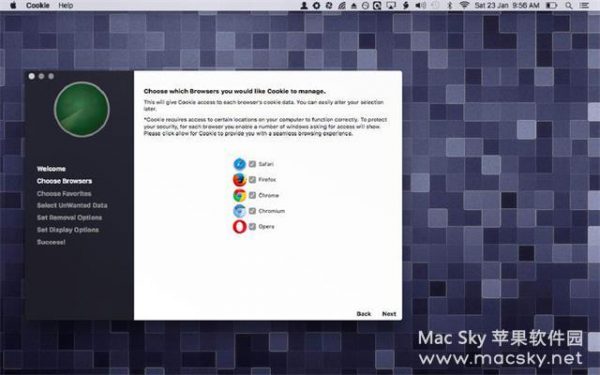The height and width of the screenshot is (375, 600).
Task: Open the Apple menu
Action: pyautogui.click(x=13, y=5)
